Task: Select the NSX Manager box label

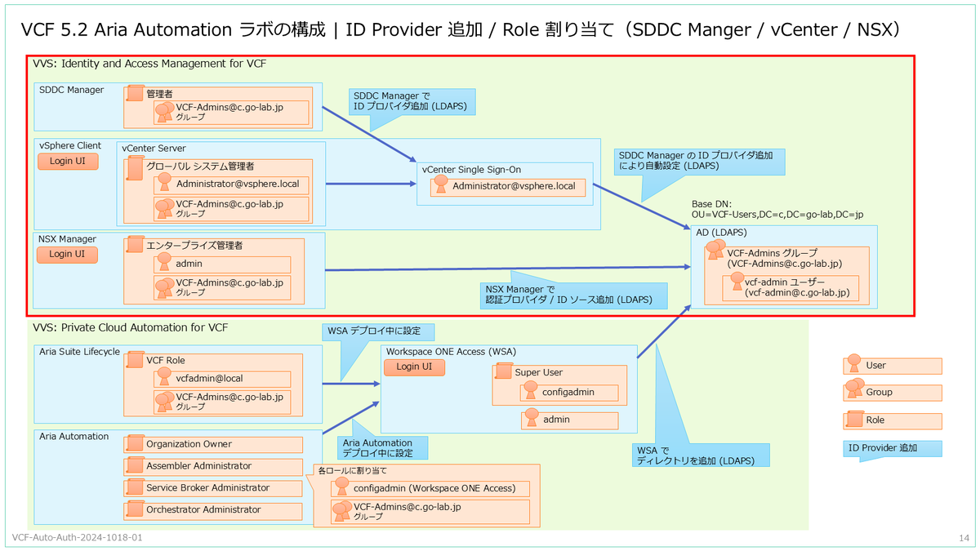Action: click(68, 239)
